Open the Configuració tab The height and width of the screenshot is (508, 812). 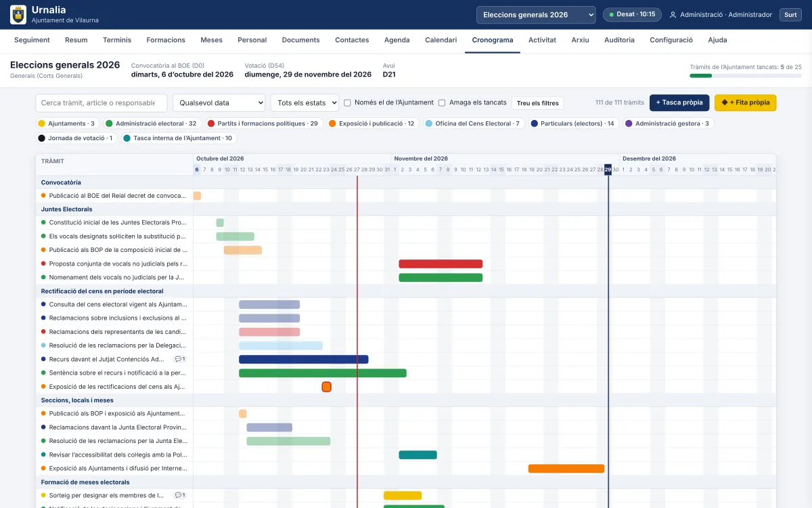(671, 40)
